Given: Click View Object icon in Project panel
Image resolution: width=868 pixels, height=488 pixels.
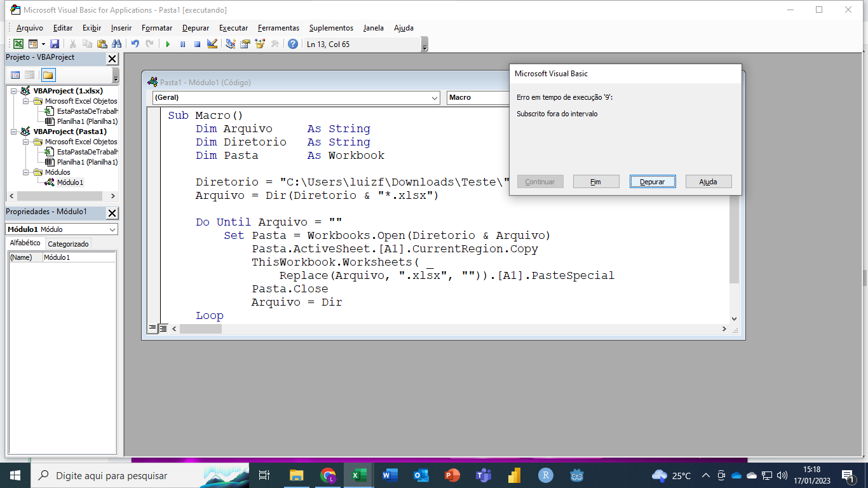Looking at the screenshot, I should pyautogui.click(x=29, y=75).
